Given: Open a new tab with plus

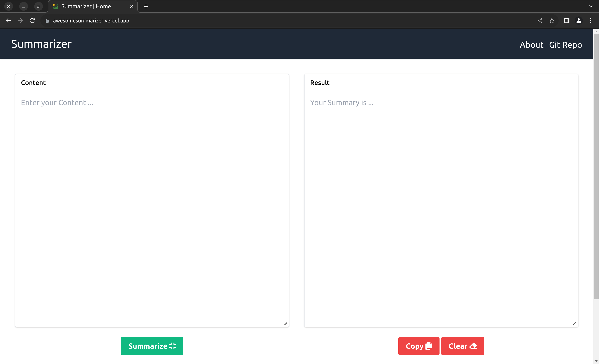Looking at the screenshot, I should [x=146, y=7].
